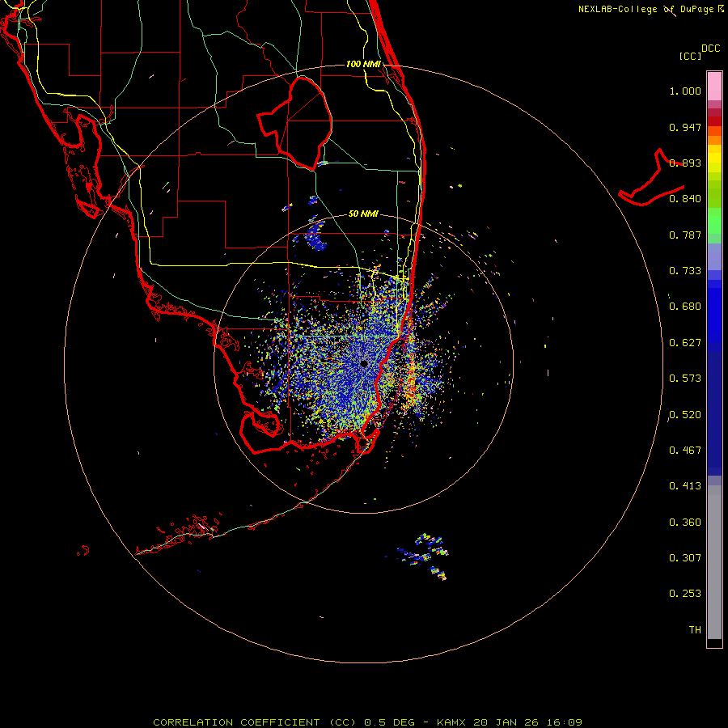The image size is (728, 728).
Task: Click the DCC product code label
Action: tap(711, 49)
